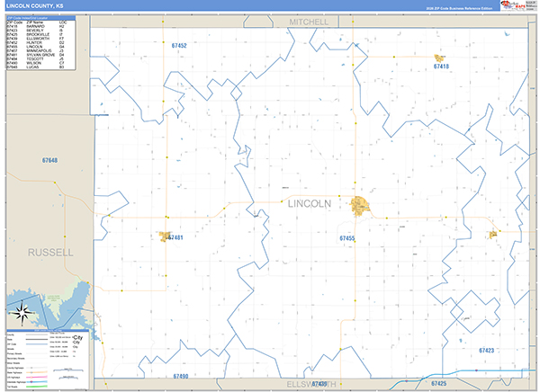The image size is (540, 392).
Task: Click the 67418 ZIP code label
Action: point(441,67)
